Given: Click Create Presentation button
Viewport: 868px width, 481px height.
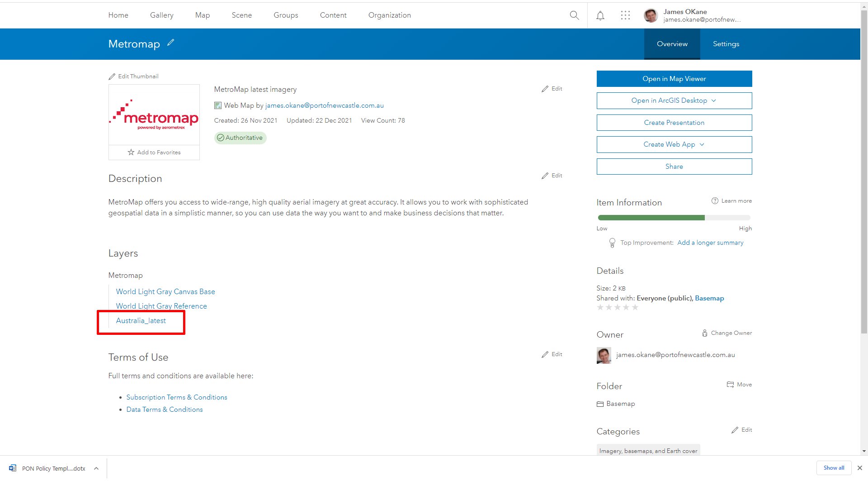Looking at the screenshot, I should coord(674,123).
